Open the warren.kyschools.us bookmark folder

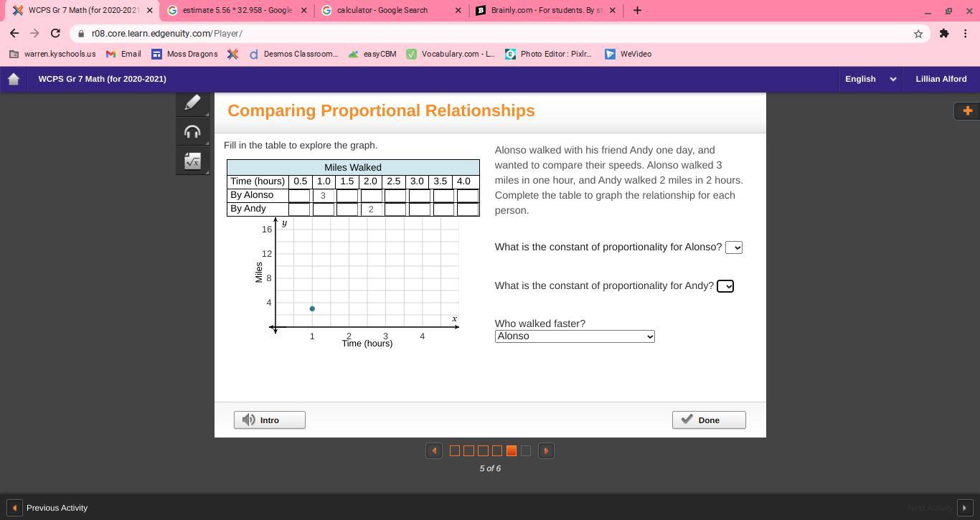click(x=52, y=54)
